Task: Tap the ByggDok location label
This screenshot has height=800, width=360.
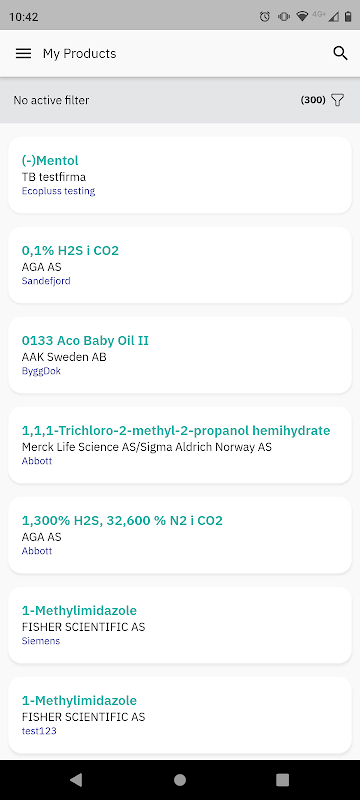Action: click(41, 371)
